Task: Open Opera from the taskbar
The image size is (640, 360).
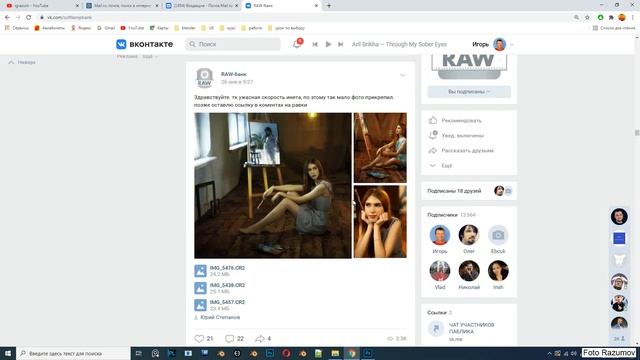Action: click(x=286, y=353)
